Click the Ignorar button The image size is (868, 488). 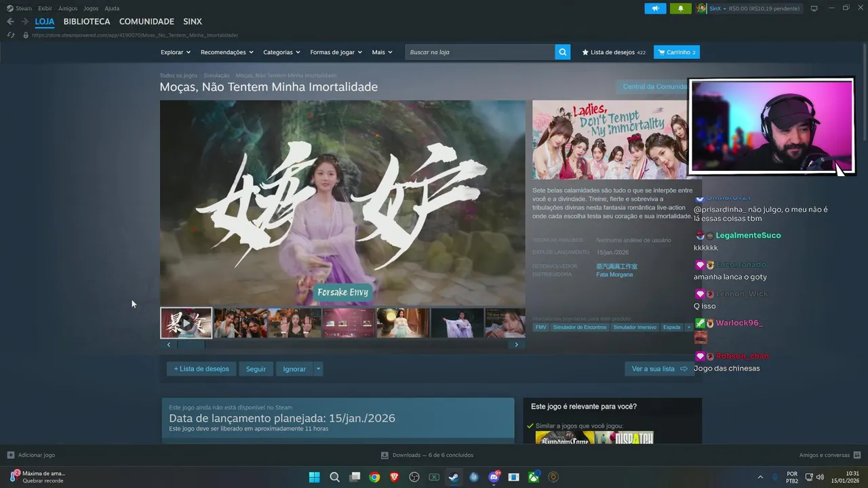pos(294,369)
